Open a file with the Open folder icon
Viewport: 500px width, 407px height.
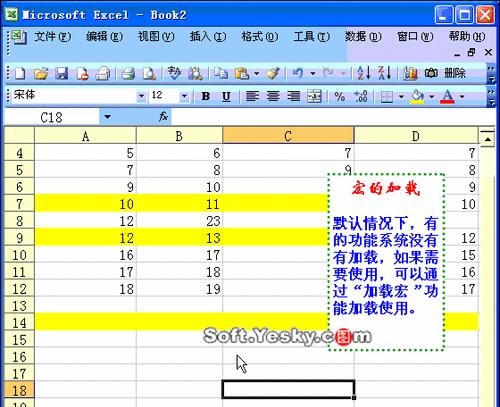[41, 73]
